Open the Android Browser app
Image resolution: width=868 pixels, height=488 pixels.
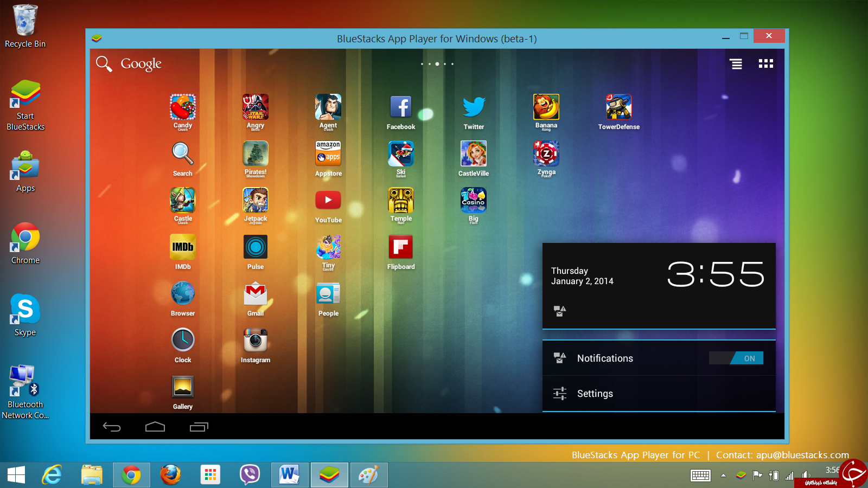(183, 294)
